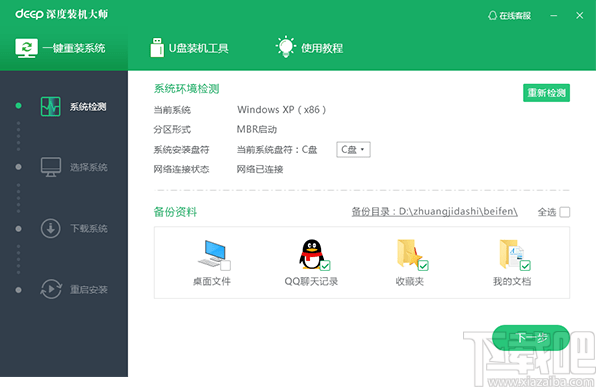The width and height of the screenshot is (598, 387).
Task: Click the one-key reinstall monitor icon
Action: coord(26,48)
